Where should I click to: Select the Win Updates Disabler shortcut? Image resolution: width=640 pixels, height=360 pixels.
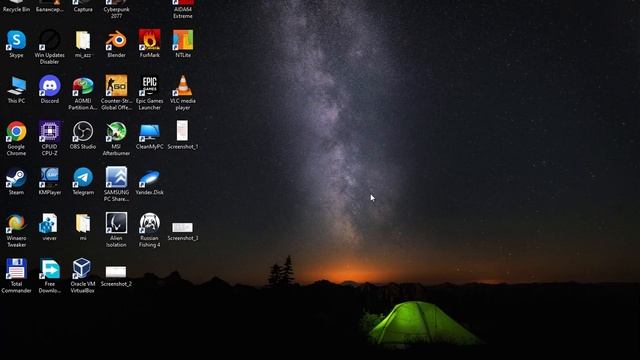[x=49, y=47]
